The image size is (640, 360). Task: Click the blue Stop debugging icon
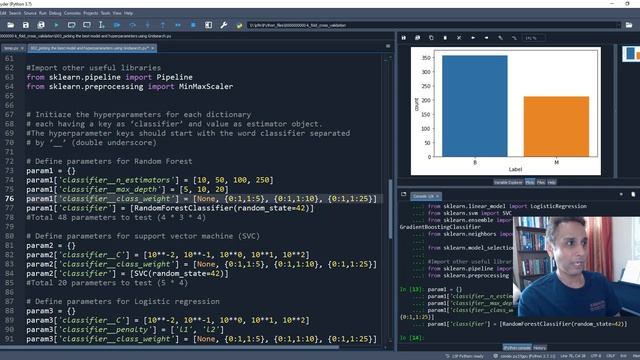193,25
